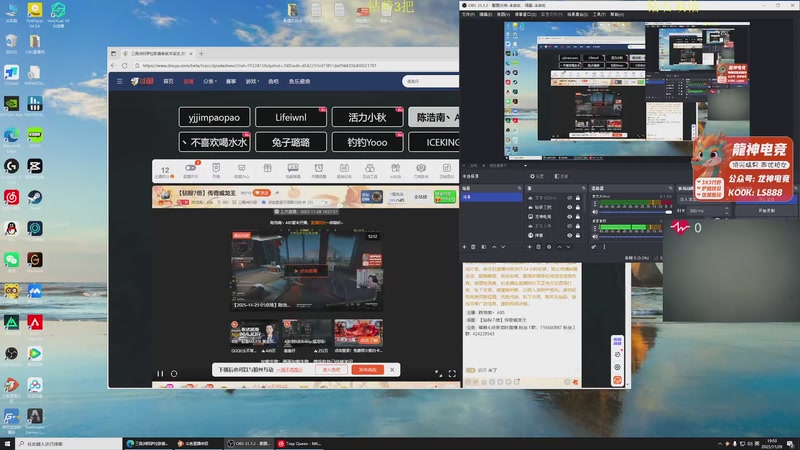
Task: Click the orange icon on the chat right edge
Action: pos(617,381)
